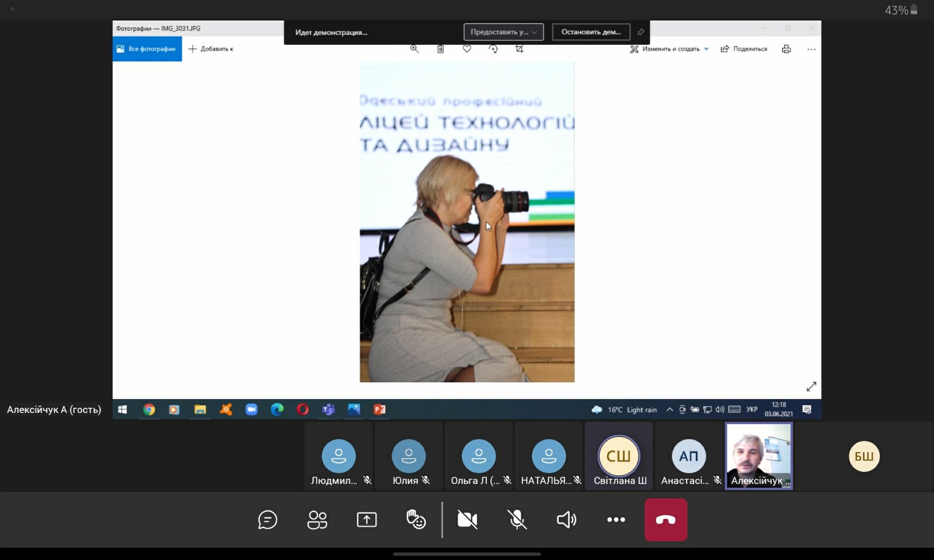Toggle the camera on
Viewport: 934px width, 560px height.
[x=467, y=519]
